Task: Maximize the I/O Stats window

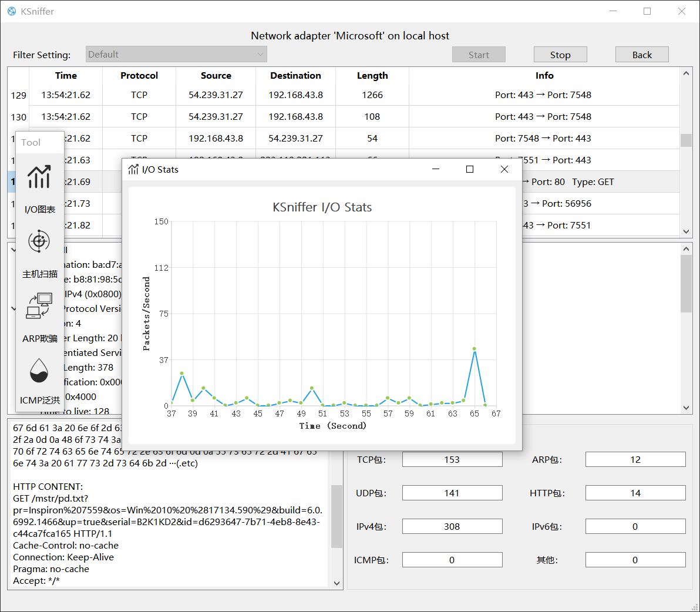Action: point(470,169)
